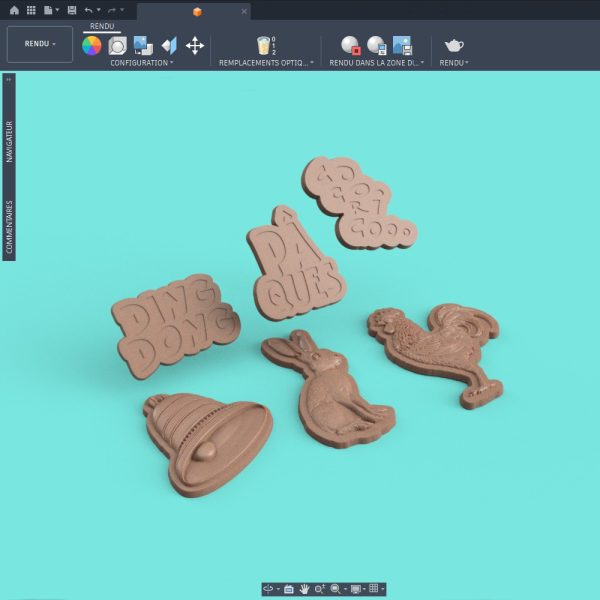The height and width of the screenshot is (600, 600).
Task: Select the Zoom tool in navigation bar
Action: pos(320,589)
